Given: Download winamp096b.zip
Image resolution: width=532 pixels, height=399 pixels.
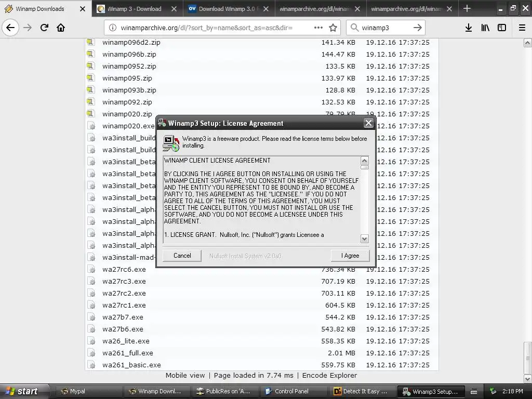Looking at the screenshot, I should (x=129, y=54).
